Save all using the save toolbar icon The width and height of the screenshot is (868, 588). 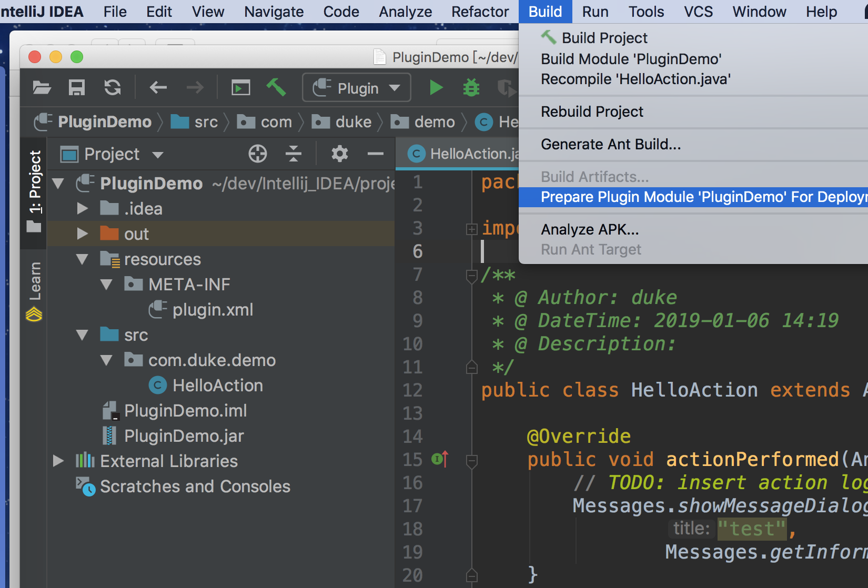coord(76,87)
